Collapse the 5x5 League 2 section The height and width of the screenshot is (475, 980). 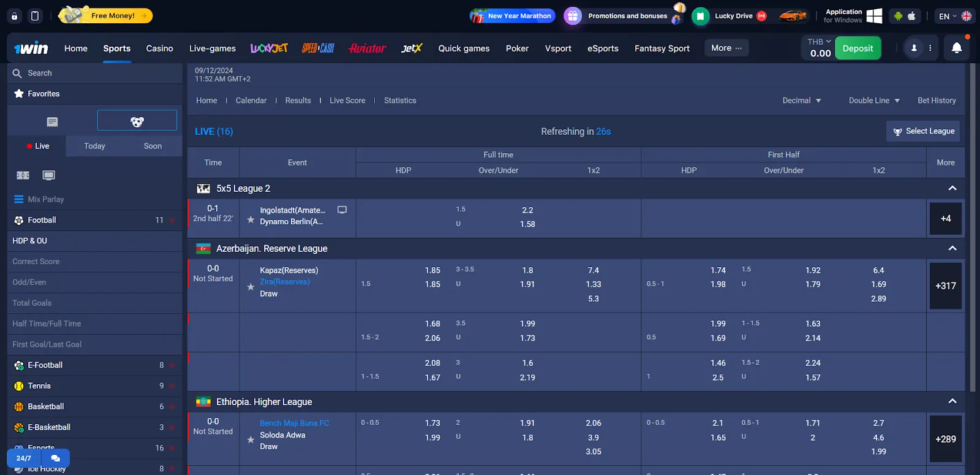pyautogui.click(x=952, y=188)
